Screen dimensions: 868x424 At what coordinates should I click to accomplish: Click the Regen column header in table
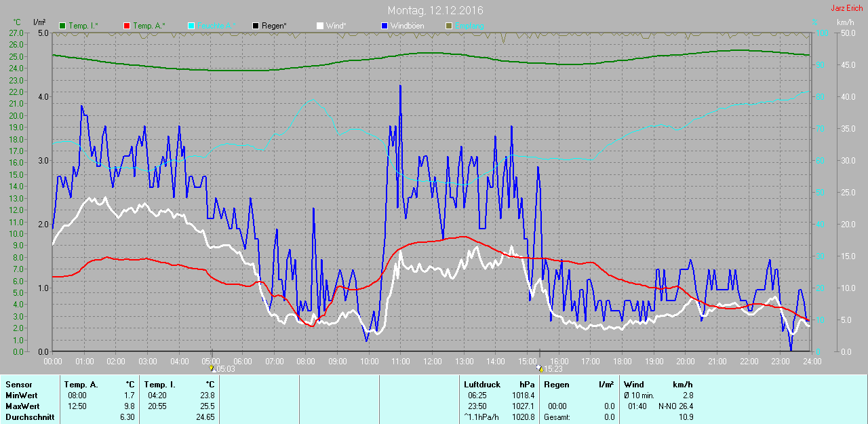556,385
